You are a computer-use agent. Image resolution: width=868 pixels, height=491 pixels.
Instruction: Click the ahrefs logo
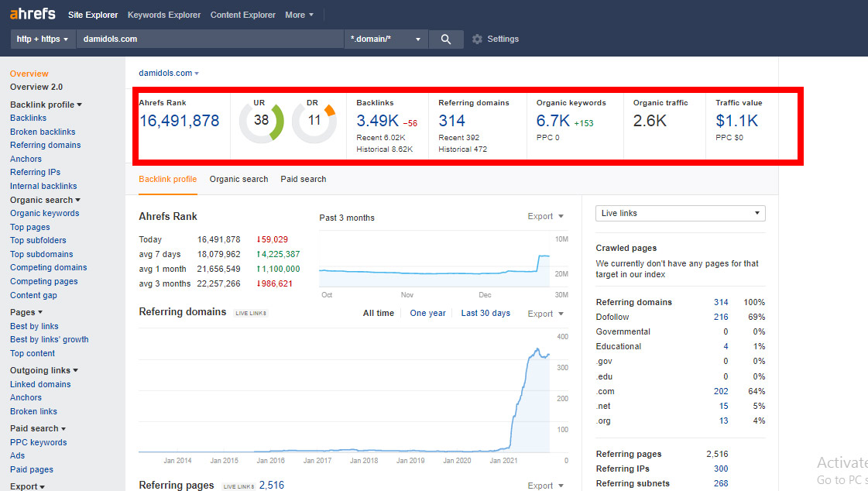click(33, 14)
